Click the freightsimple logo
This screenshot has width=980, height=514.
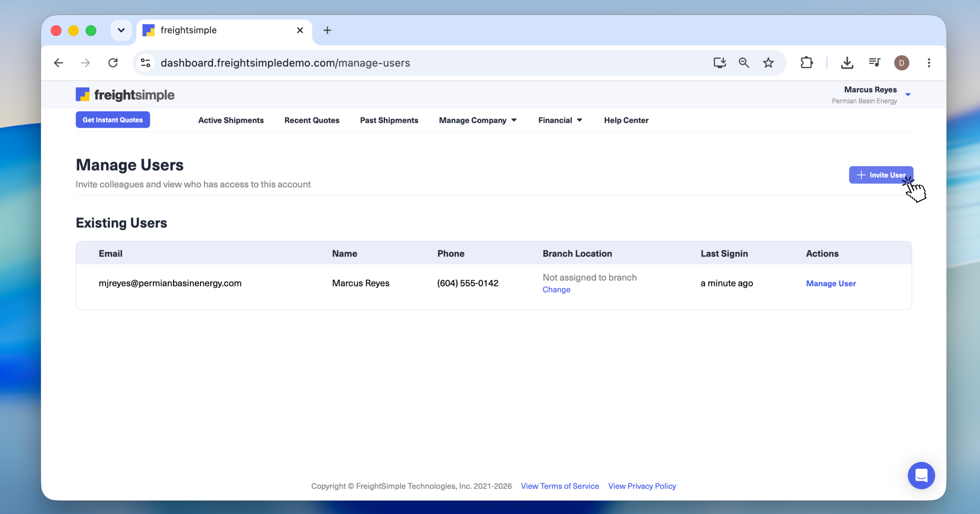pyautogui.click(x=125, y=95)
